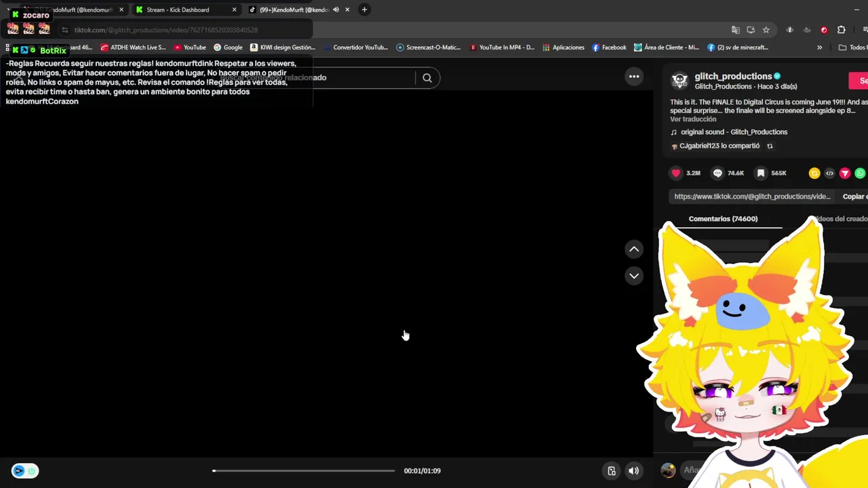Go to previous video with up chevron
The height and width of the screenshot is (488, 868).
[634, 249]
